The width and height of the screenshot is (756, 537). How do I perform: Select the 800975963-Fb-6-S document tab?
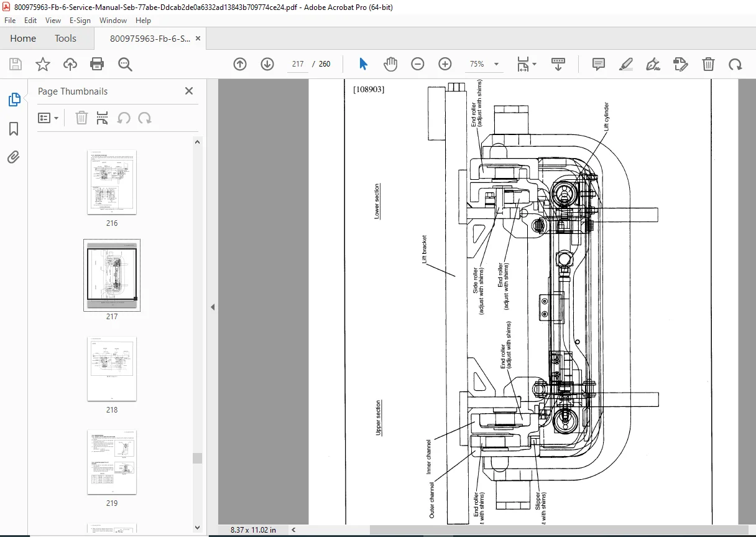(150, 39)
